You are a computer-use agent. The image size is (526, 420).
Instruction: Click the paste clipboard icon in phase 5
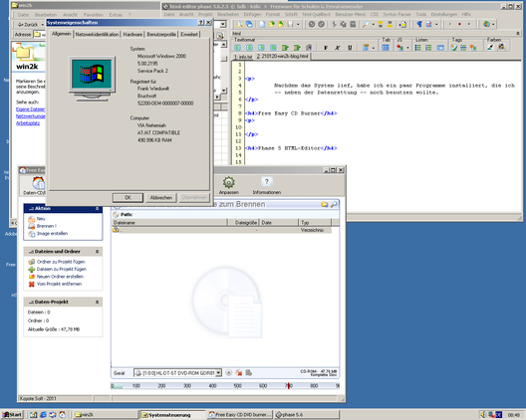353,24
